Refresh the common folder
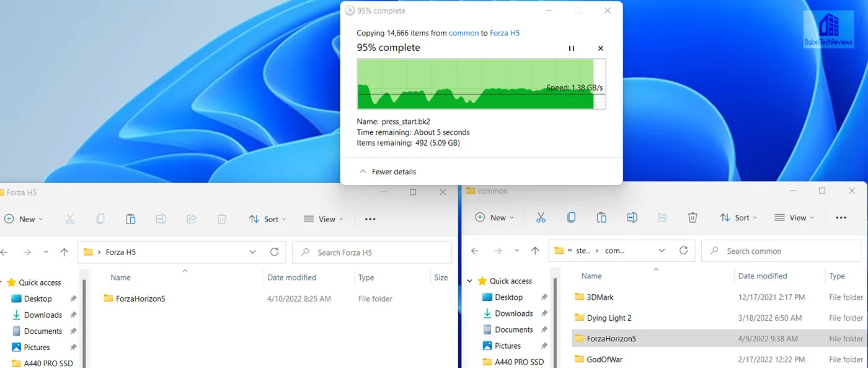The width and height of the screenshot is (868, 368). (683, 251)
